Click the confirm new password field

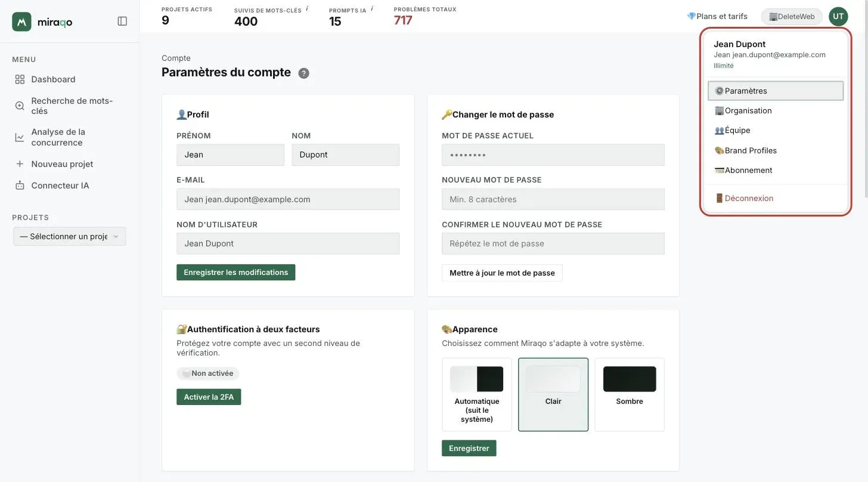click(553, 243)
